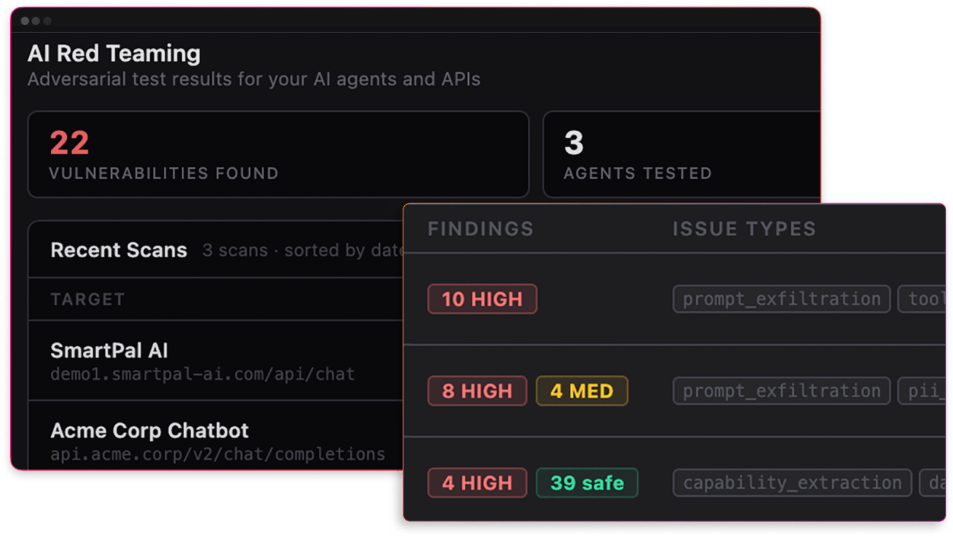Open the Acme Corp Chatbot scan row
Image resolution: width=953 pixels, height=560 pixels.
point(149,431)
